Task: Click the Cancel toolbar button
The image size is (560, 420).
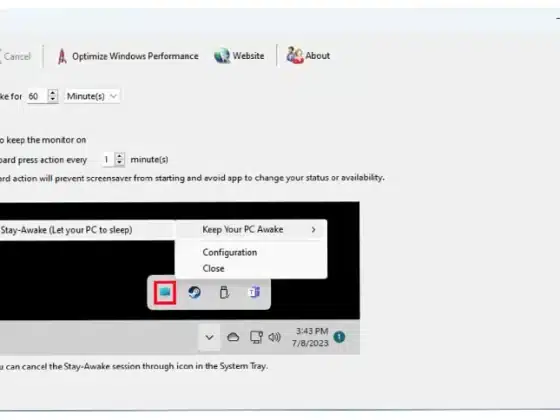Action: pos(15,56)
